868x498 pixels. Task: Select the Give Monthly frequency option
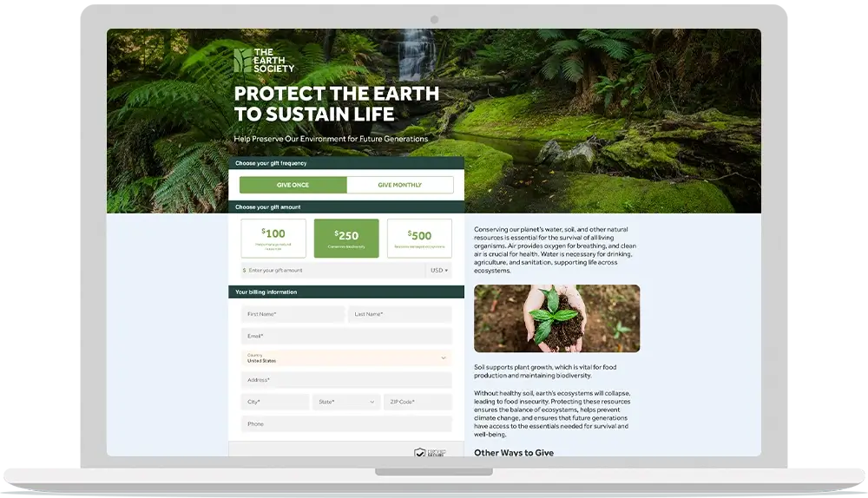click(399, 185)
